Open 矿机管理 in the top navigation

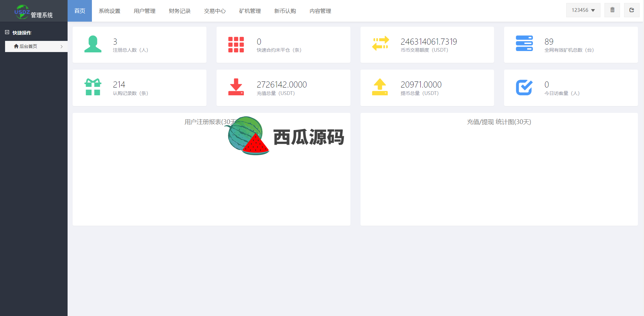250,11
